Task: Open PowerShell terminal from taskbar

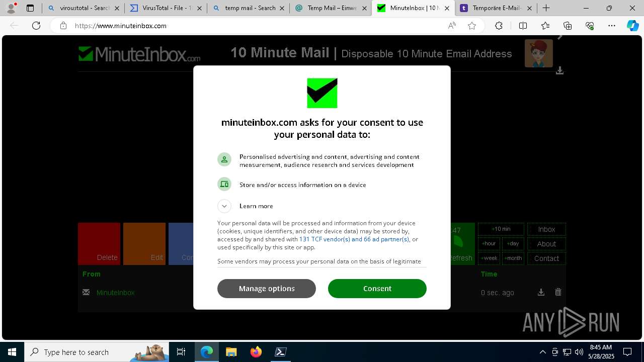Action: click(x=281, y=352)
